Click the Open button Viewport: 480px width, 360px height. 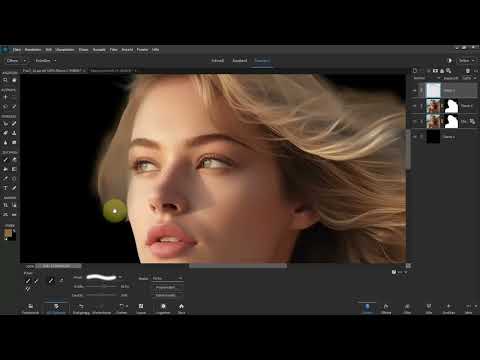(x=13, y=61)
